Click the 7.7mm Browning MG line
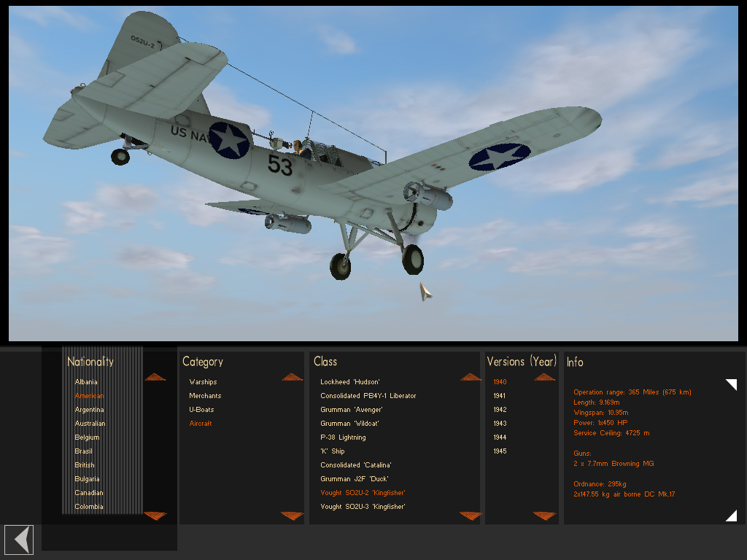Image resolution: width=747 pixels, height=560 pixels. 614,463
